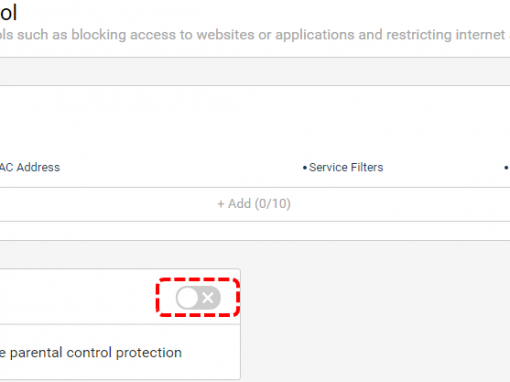Click the X mark inside the switch
510x382 pixels.
click(208, 298)
